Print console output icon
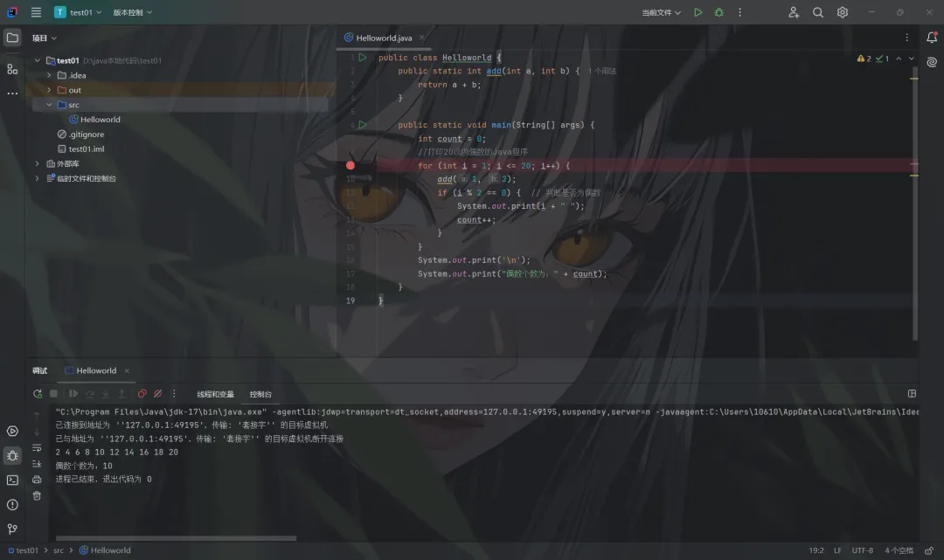This screenshot has height=560, width=944. click(37, 480)
